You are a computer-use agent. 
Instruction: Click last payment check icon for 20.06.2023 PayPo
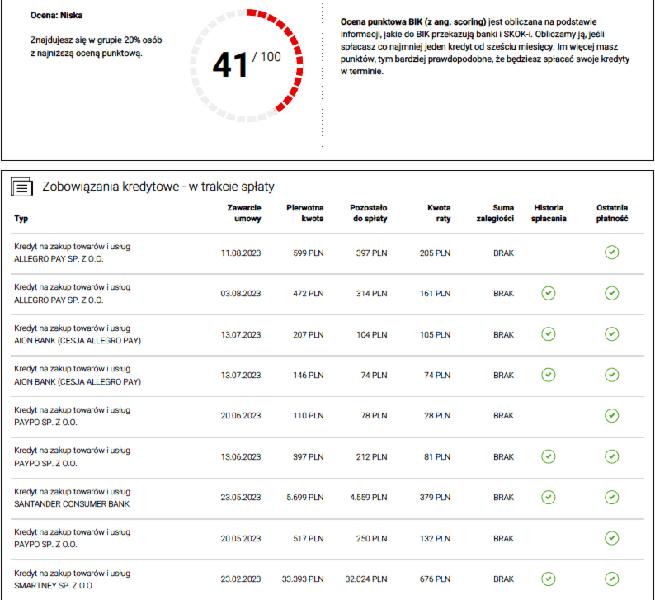click(x=612, y=416)
